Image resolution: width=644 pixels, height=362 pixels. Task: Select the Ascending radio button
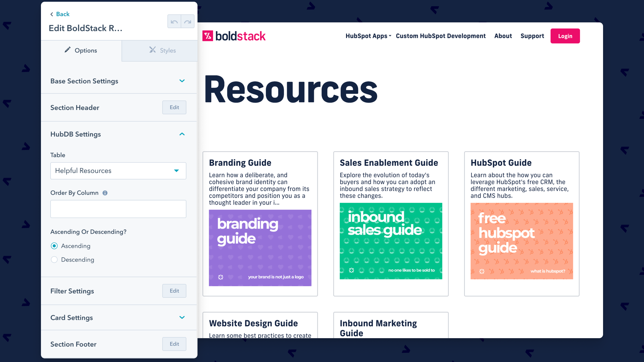54,246
